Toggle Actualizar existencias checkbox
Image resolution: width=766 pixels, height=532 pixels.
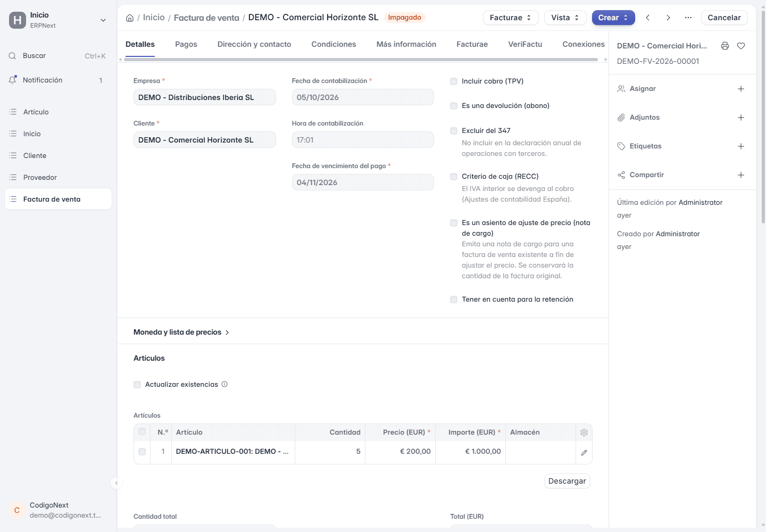(x=137, y=385)
